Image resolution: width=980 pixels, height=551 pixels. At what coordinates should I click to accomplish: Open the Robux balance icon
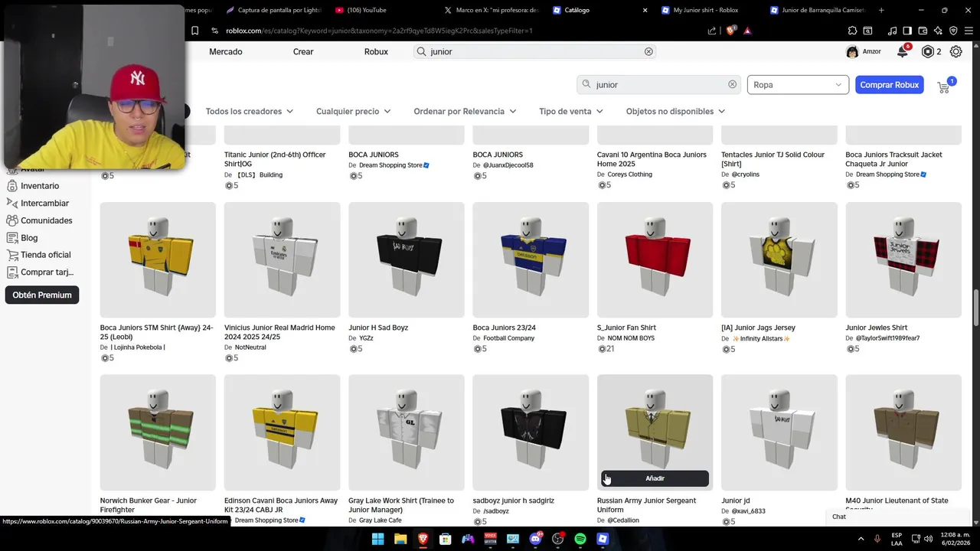[928, 51]
